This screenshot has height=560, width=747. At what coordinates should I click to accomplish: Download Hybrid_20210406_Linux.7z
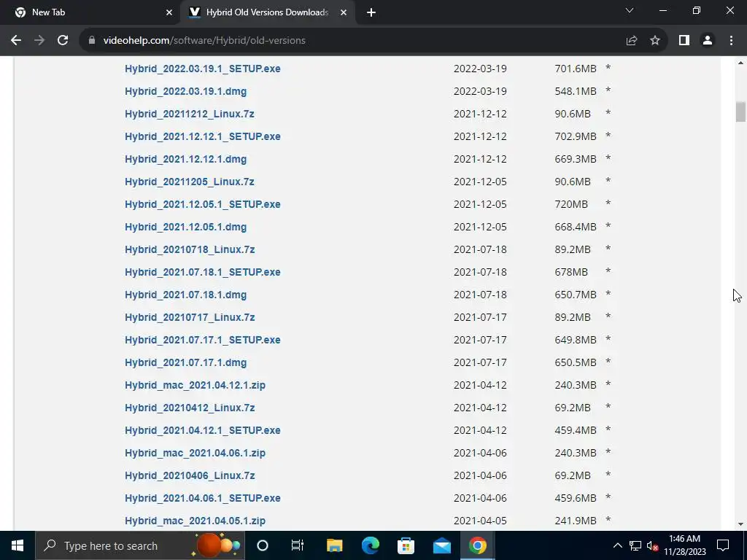click(190, 475)
